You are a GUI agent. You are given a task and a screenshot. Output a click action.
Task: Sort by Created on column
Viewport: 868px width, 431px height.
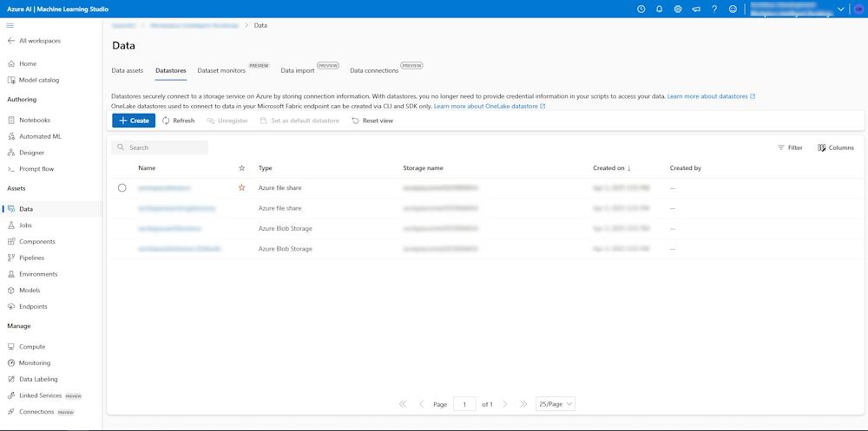(612, 167)
